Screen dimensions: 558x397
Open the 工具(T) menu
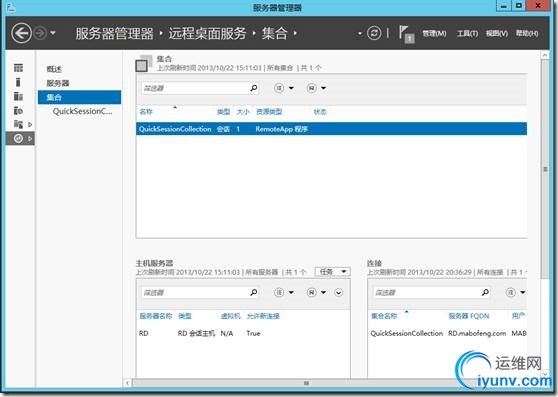coord(467,33)
